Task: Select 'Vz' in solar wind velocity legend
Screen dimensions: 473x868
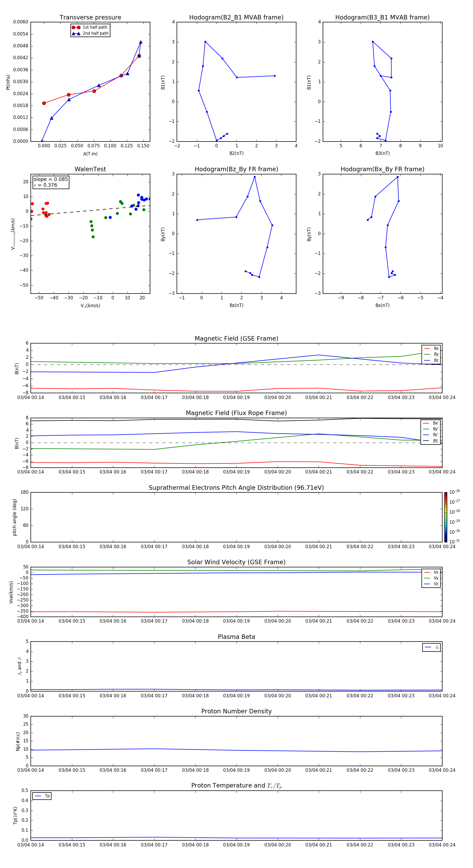Action: pyautogui.click(x=431, y=584)
